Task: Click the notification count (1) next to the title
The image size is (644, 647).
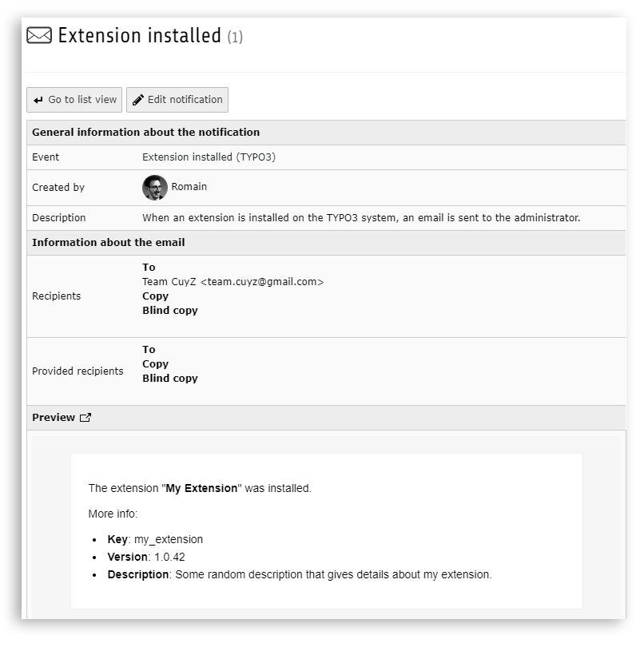Action: [235, 38]
